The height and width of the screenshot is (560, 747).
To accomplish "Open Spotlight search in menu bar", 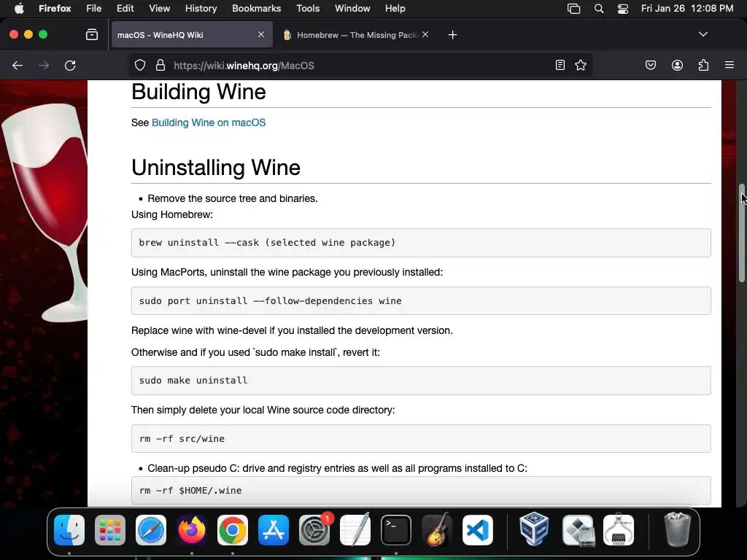I will click(599, 9).
